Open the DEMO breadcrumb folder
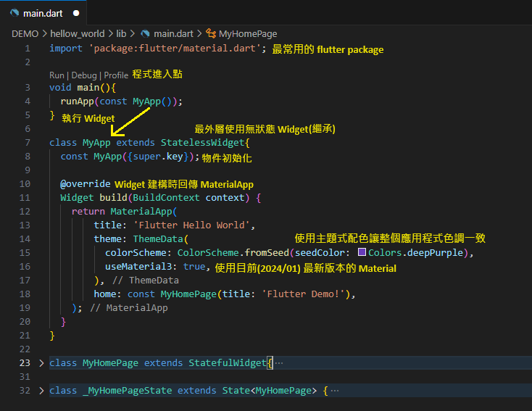 [25, 33]
